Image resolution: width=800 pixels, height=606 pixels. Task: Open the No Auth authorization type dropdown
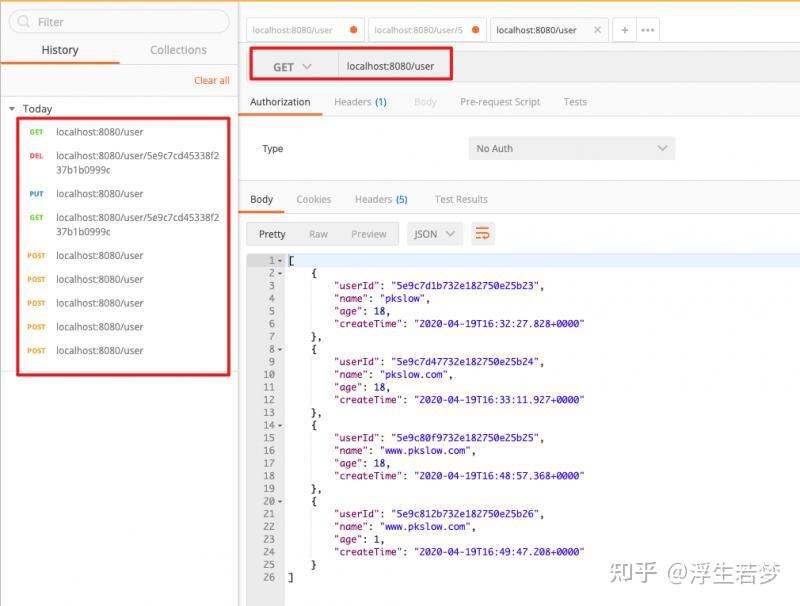click(571, 147)
